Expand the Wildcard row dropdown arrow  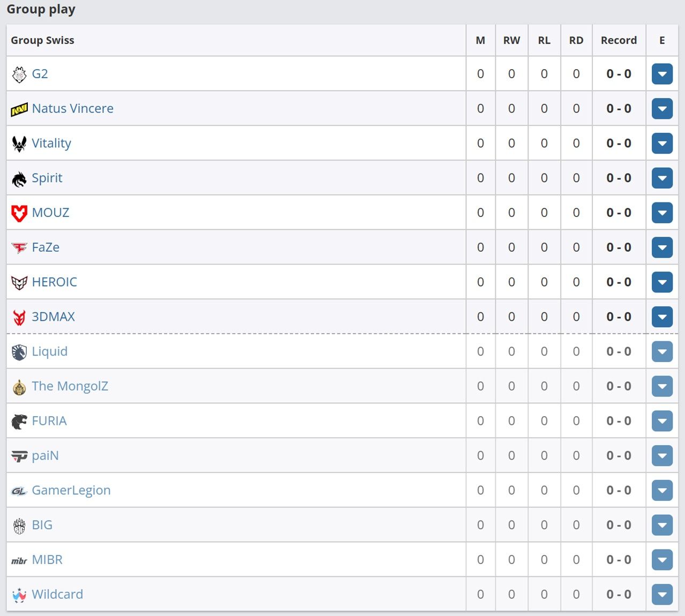coord(662,595)
